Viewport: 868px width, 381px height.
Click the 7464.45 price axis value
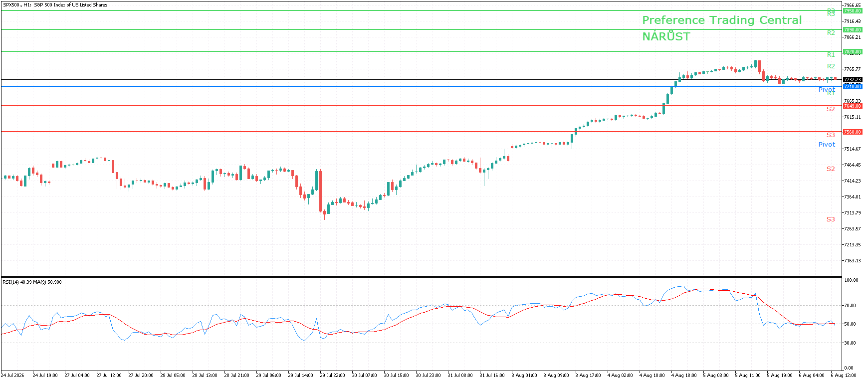click(852, 165)
